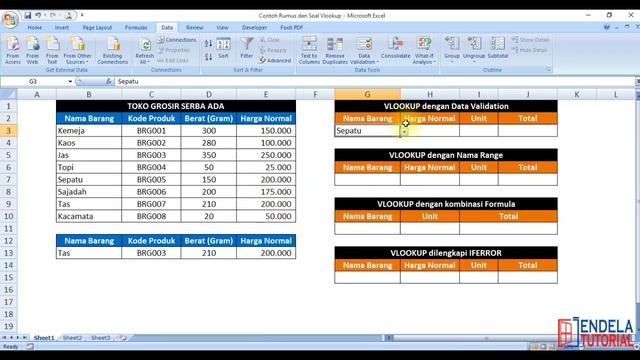This screenshot has height=360, width=640.
Task: Open the Foxit PDF tab
Action: click(x=291, y=27)
